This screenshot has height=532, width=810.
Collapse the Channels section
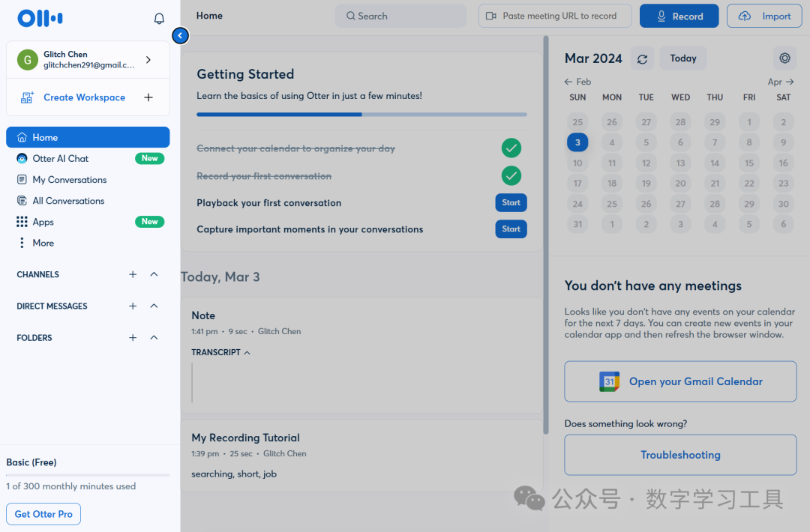(x=154, y=274)
